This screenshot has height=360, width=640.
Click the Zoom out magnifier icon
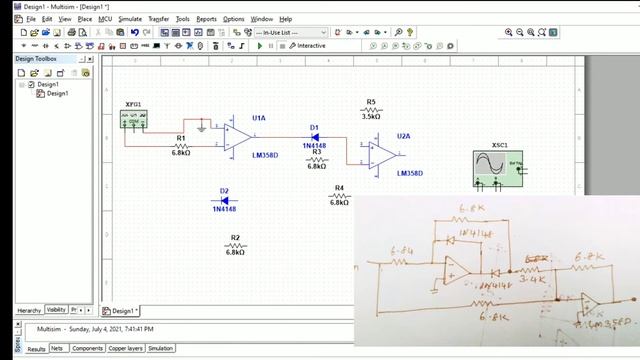(x=520, y=32)
